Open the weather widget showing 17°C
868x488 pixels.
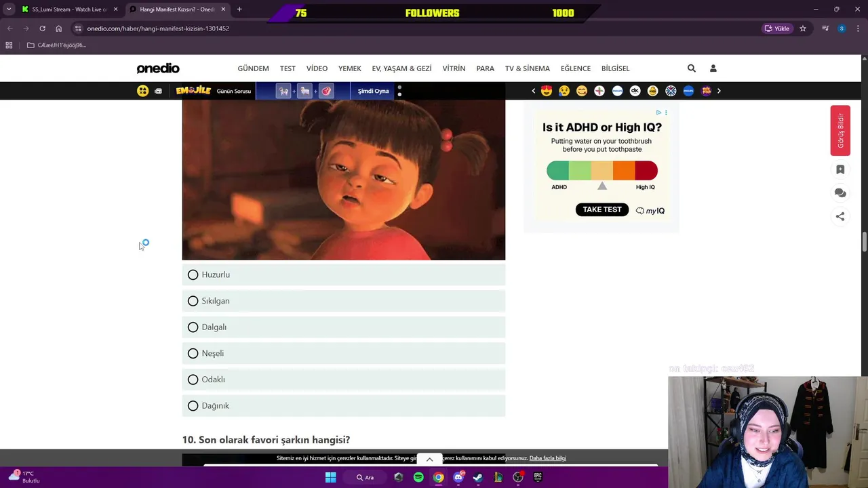(x=24, y=477)
